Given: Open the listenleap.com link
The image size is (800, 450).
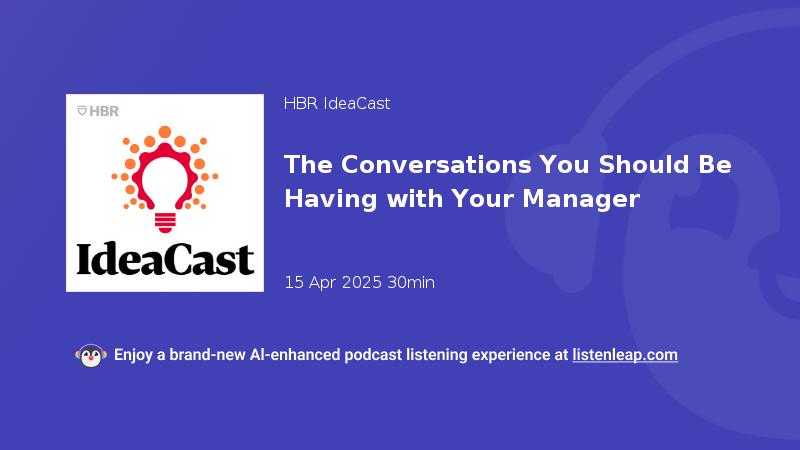Looking at the screenshot, I should coord(625,355).
